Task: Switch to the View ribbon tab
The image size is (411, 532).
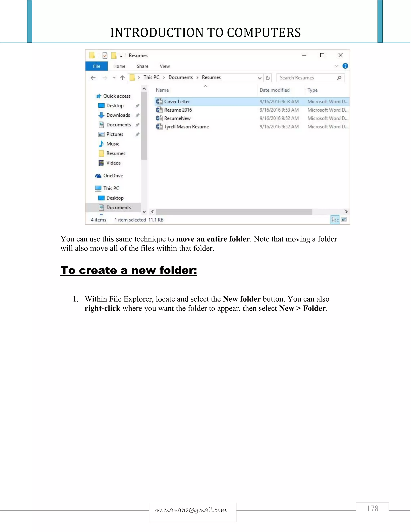Action: [165, 66]
